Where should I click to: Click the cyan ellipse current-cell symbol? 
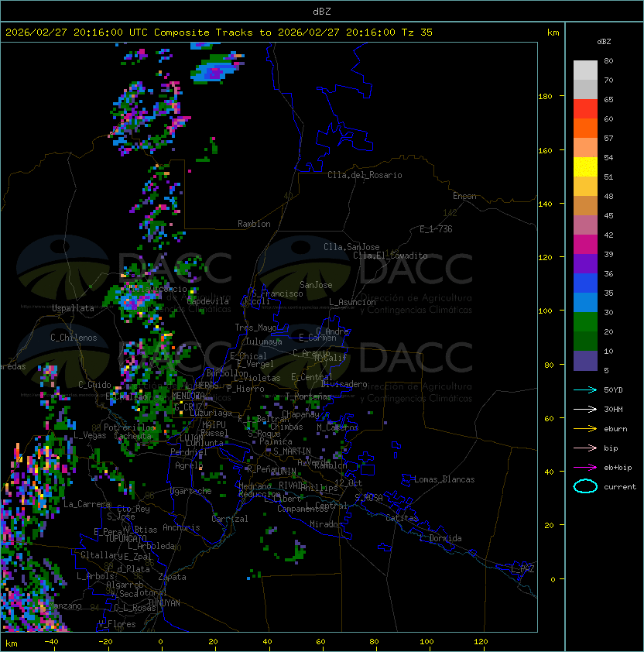tap(585, 486)
